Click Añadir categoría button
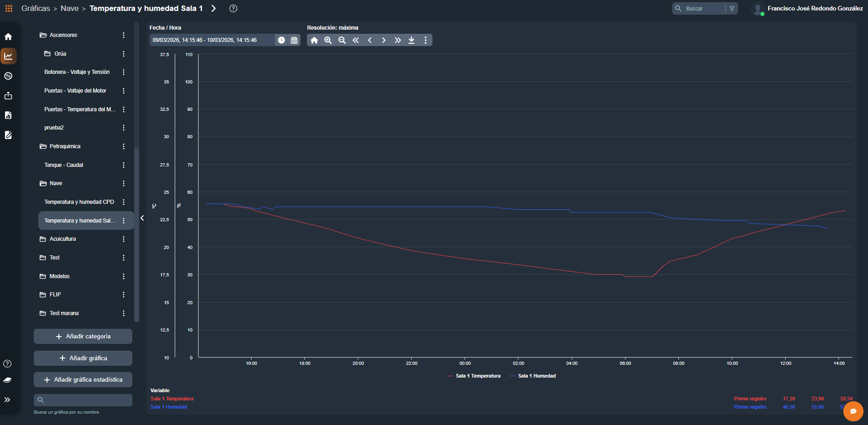 (x=83, y=336)
